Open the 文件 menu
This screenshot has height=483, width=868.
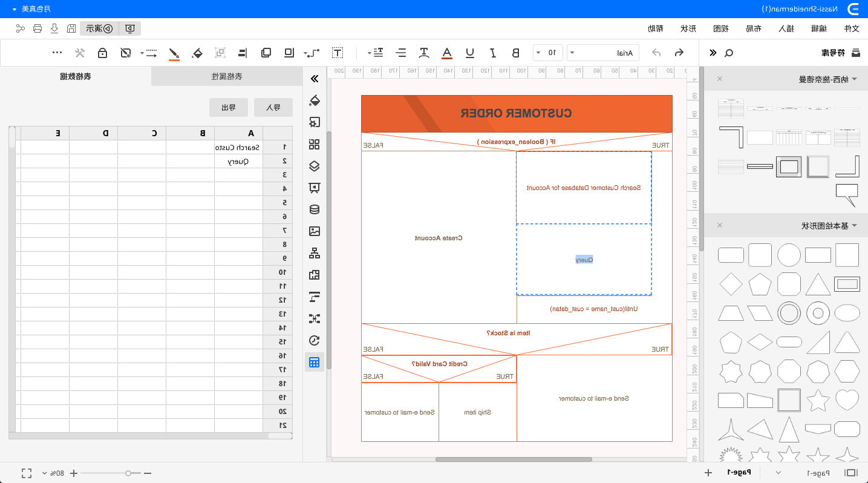tap(851, 28)
